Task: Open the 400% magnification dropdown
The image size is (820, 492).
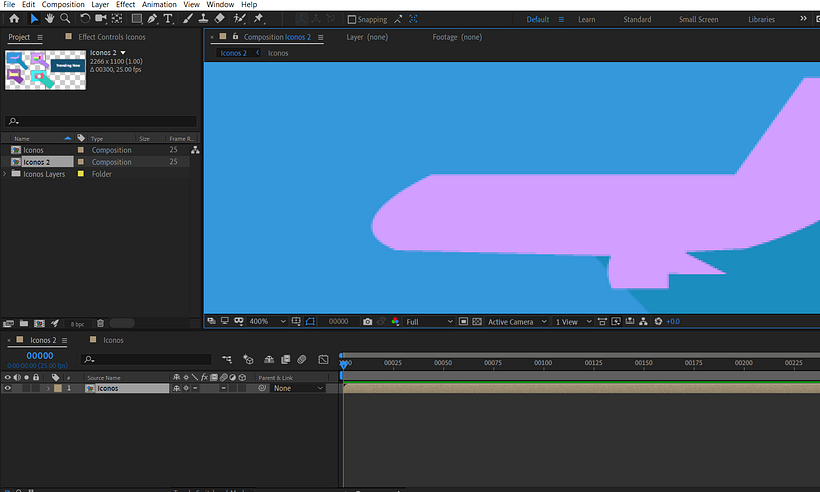Action: tap(264, 322)
